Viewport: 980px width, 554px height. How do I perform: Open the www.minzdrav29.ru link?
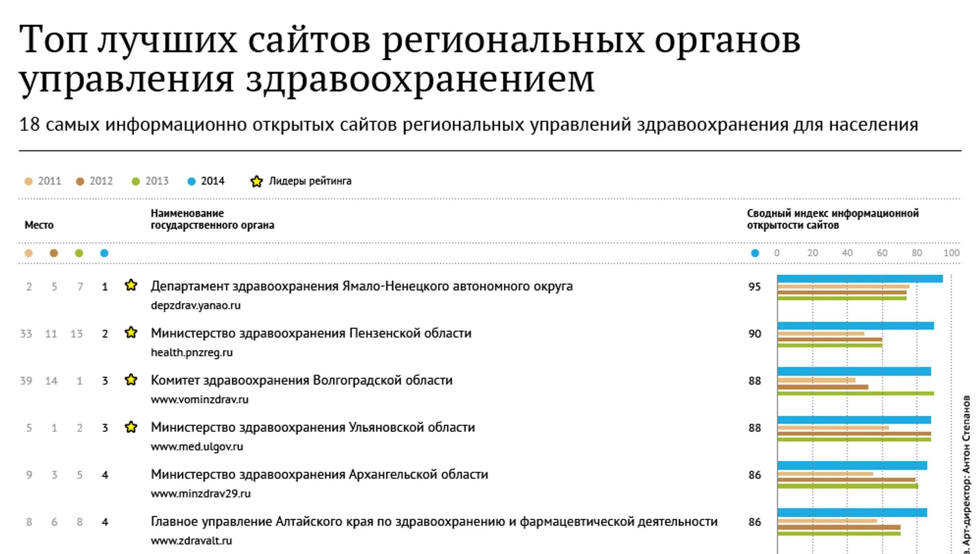pyautogui.click(x=201, y=494)
